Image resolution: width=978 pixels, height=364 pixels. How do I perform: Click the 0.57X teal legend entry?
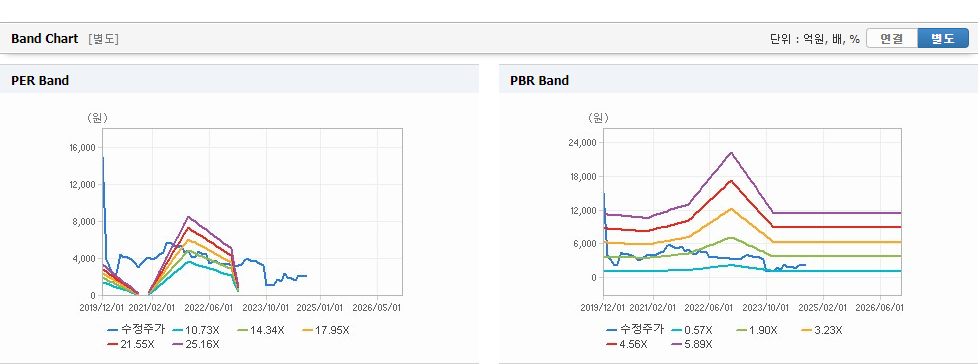(x=690, y=330)
